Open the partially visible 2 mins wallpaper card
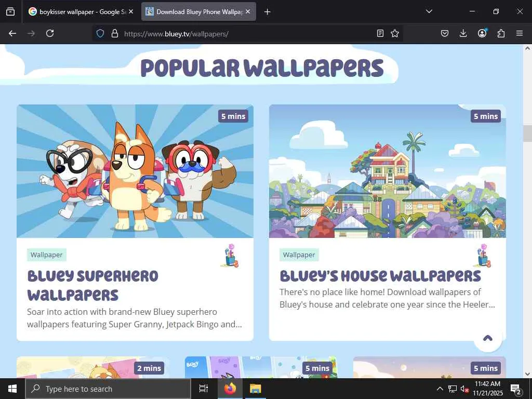The width and height of the screenshot is (532, 399). pyautogui.click(x=92, y=367)
